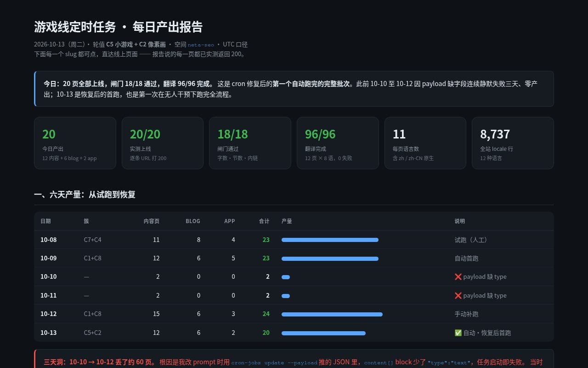Screen dimensions: 588x368
Task: Click the 10-12 output progress bar
Action: coord(332,315)
